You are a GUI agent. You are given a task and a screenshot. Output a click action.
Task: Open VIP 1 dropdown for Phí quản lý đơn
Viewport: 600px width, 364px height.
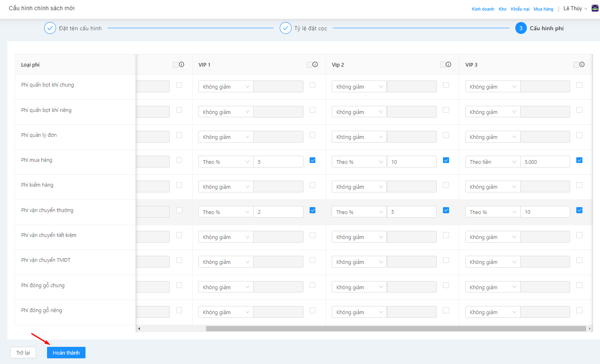[x=226, y=137]
